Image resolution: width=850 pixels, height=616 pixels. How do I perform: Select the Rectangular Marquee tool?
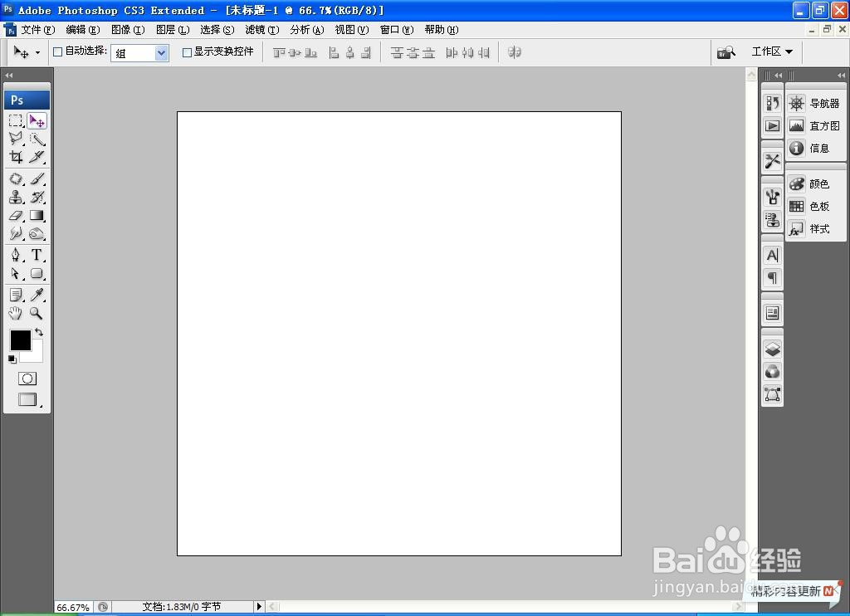(16, 120)
